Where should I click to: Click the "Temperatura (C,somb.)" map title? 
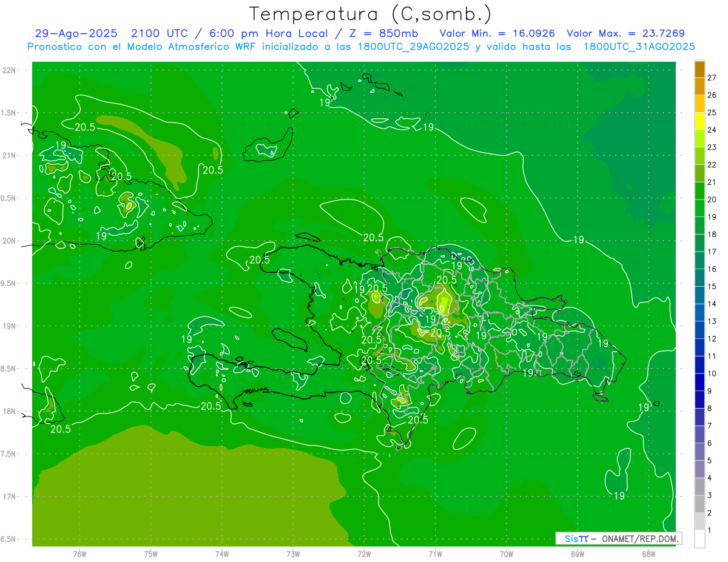click(x=371, y=13)
